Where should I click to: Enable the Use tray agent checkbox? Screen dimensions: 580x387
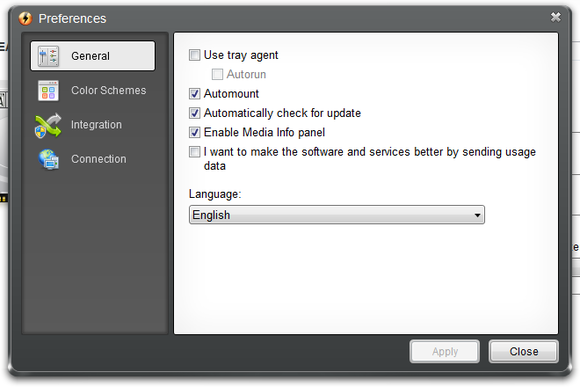click(195, 55)
